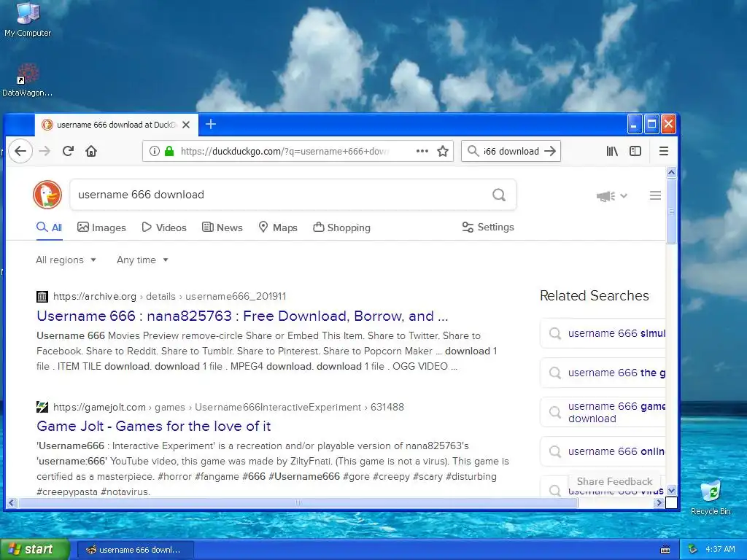Image resolution: width=747 pixels, height=560 pixels.
Task: Open the Windows start menu
Action: 34,550
